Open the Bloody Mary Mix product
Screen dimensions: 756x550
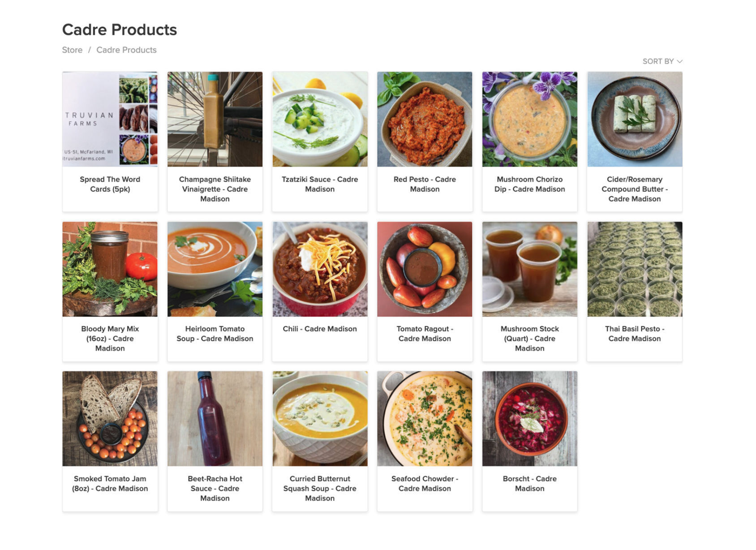tap(109, 339)
